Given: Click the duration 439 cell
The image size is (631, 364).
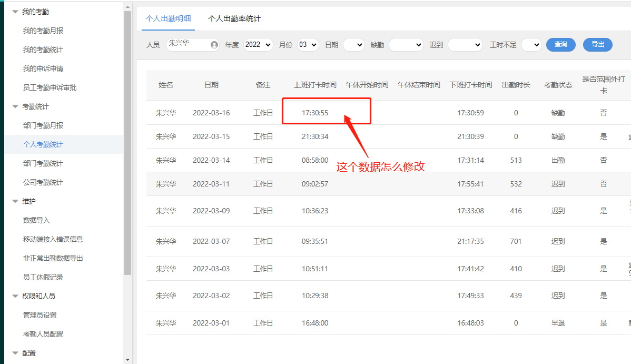Looking at the screenshot, I should (x=516, y=296).
